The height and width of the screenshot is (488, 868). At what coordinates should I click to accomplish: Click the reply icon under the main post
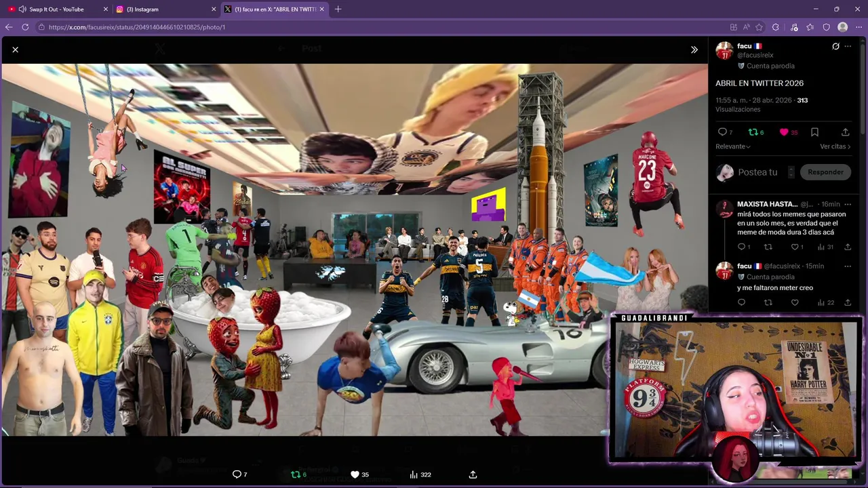(722, 132)
